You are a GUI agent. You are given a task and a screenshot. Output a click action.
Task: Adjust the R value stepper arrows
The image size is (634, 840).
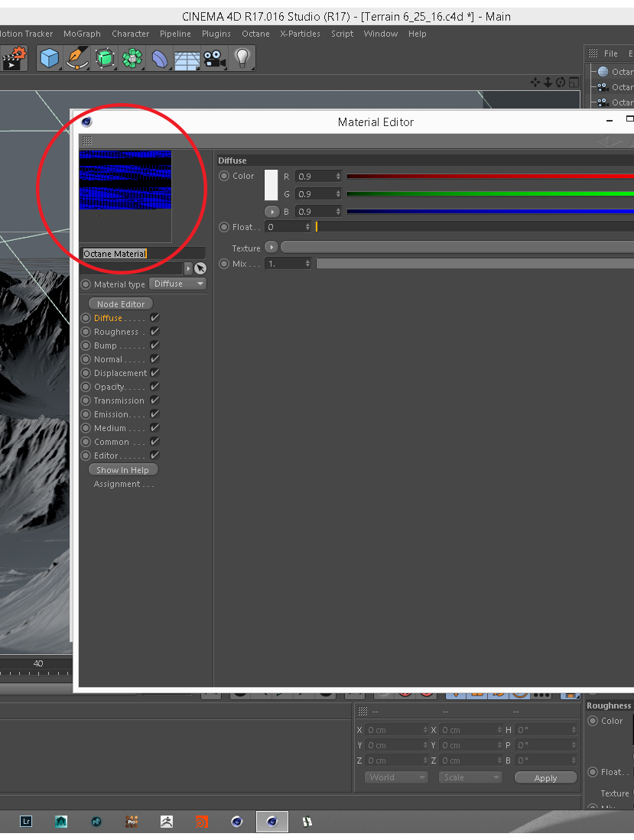pyautogui.click(x=338, y=177)
